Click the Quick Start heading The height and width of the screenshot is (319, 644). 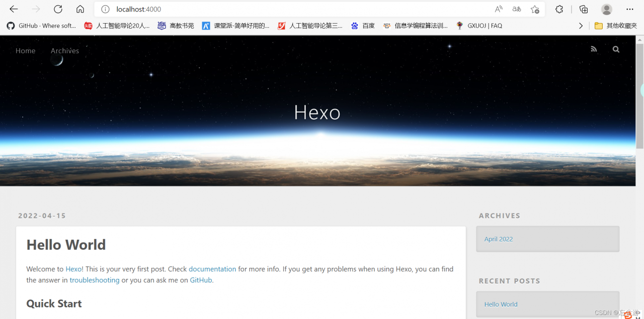(54, 303)
